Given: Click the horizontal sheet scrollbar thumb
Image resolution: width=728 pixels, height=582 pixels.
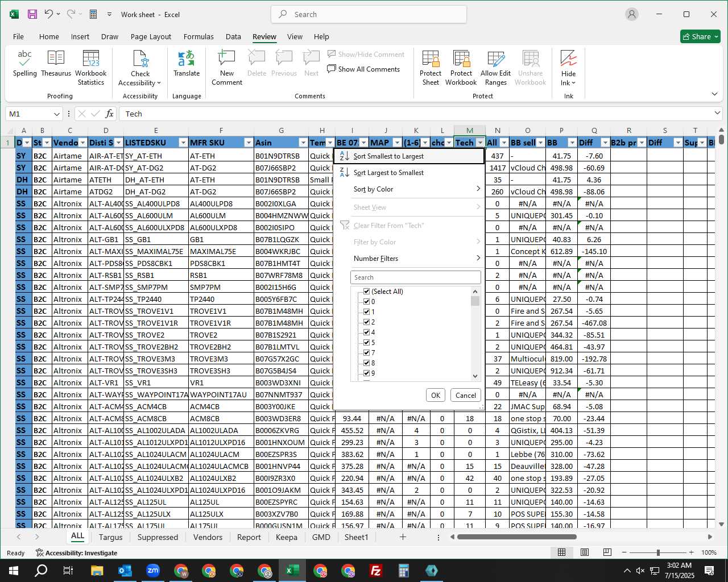Looking at the screenshot, I should 516,537.
